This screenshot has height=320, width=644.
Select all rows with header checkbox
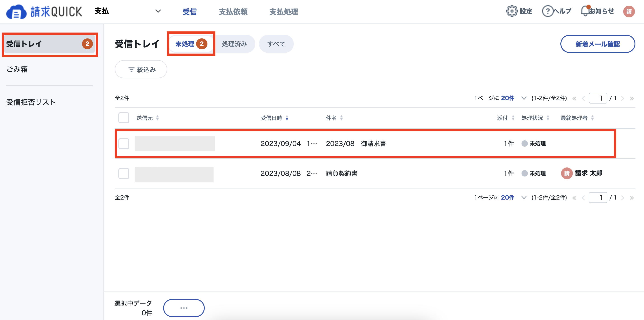point(124,118)
